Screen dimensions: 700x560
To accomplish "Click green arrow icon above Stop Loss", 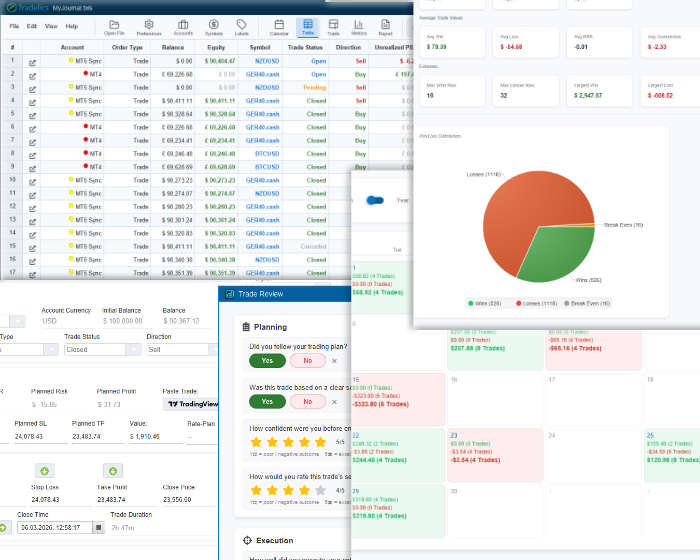I will tap(45, 471).
